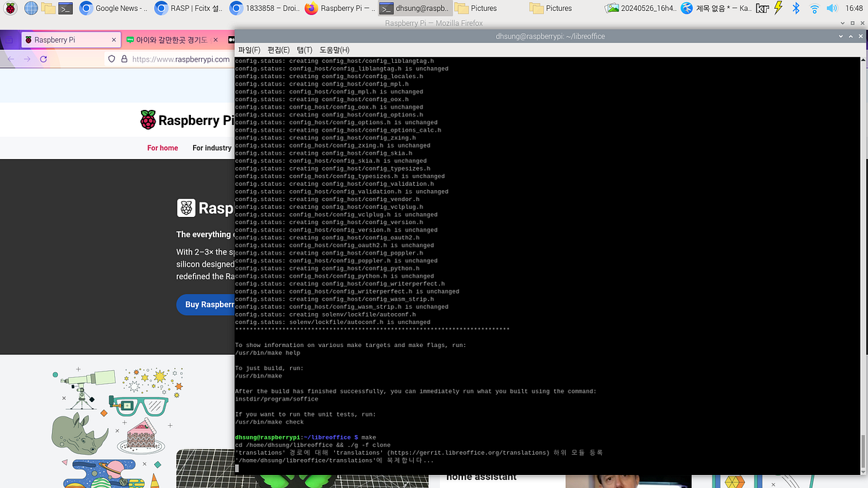Open the 도움말(H) menu in the terminal
Viewport: 868px width, 488px height.
click(x=334, y=50)
